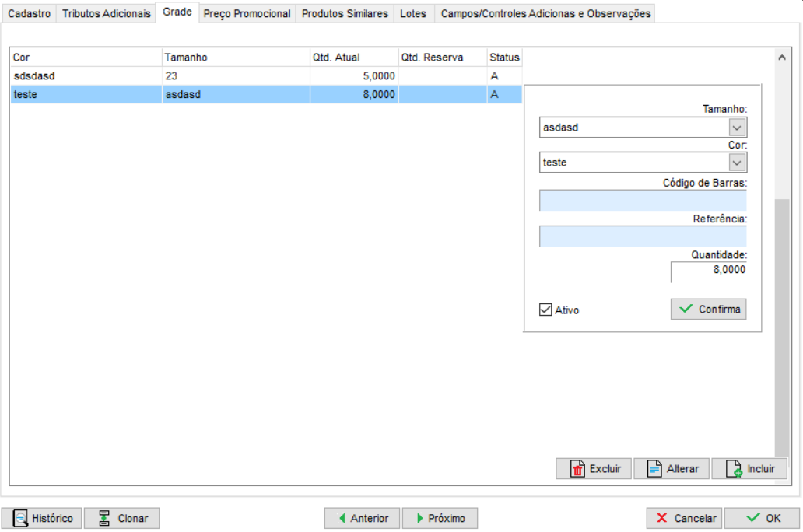The image size is (803, 532).
Task: Click the scroll up arrow of the grid
Action: [x=782, y=58]
